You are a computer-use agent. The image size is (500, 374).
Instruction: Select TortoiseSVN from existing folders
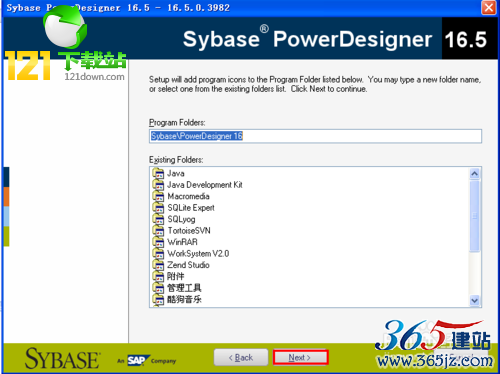pos(189,230)
